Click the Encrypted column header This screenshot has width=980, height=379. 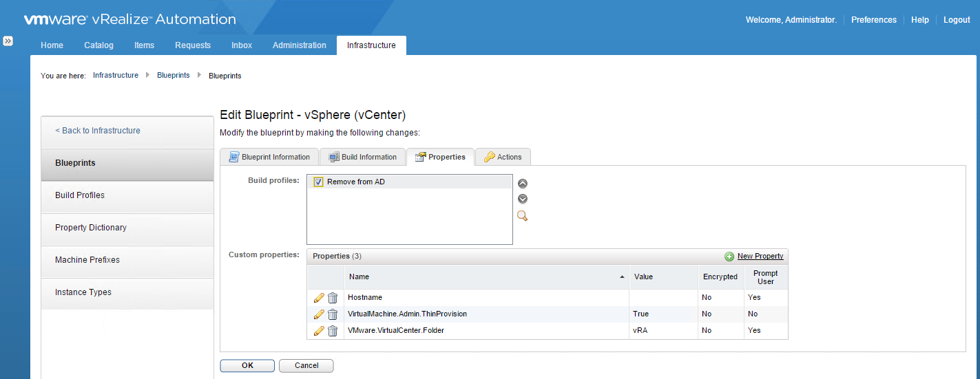point(720,277)
